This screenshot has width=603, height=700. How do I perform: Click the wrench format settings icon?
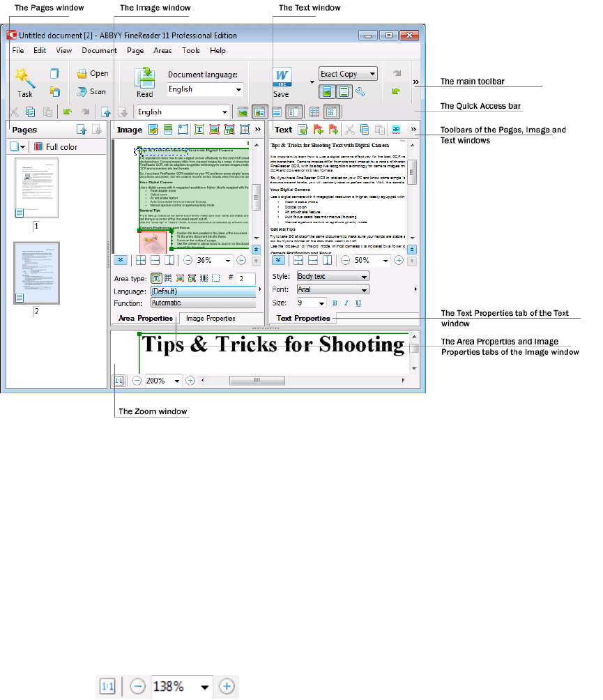(360, 92)
